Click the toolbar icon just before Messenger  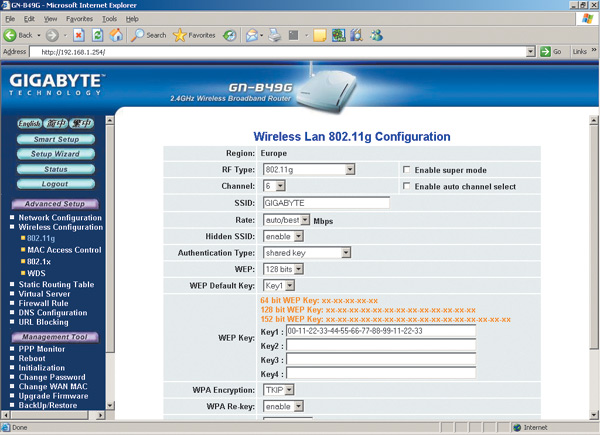pyautogui.click(x=356, y=35)
